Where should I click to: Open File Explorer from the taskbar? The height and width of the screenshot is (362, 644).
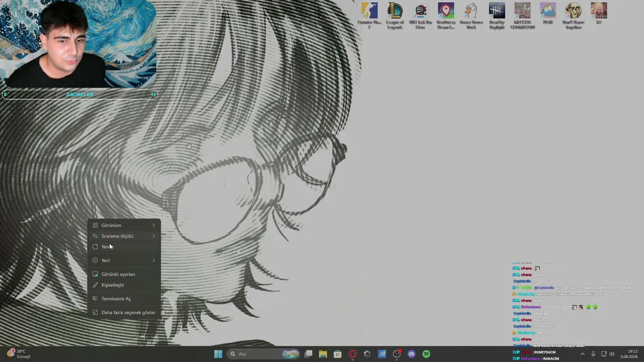[323, 354]
